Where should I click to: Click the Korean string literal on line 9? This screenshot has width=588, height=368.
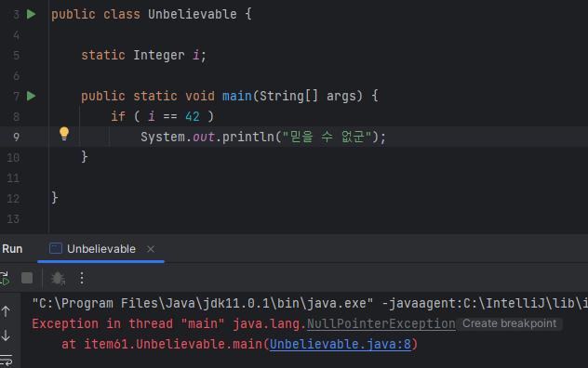(327, 138)
